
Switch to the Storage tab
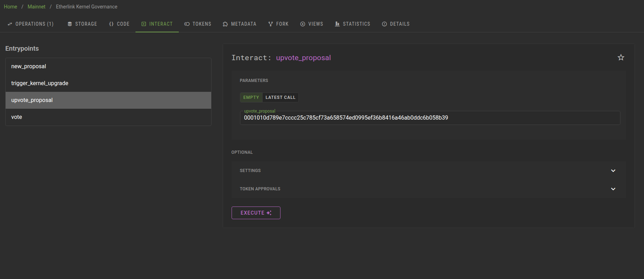click(82, 24)
